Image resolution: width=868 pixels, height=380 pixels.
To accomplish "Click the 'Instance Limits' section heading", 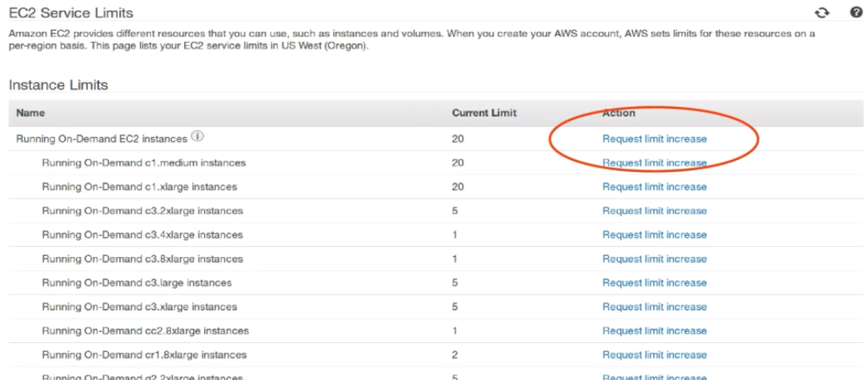I will 58,85.
